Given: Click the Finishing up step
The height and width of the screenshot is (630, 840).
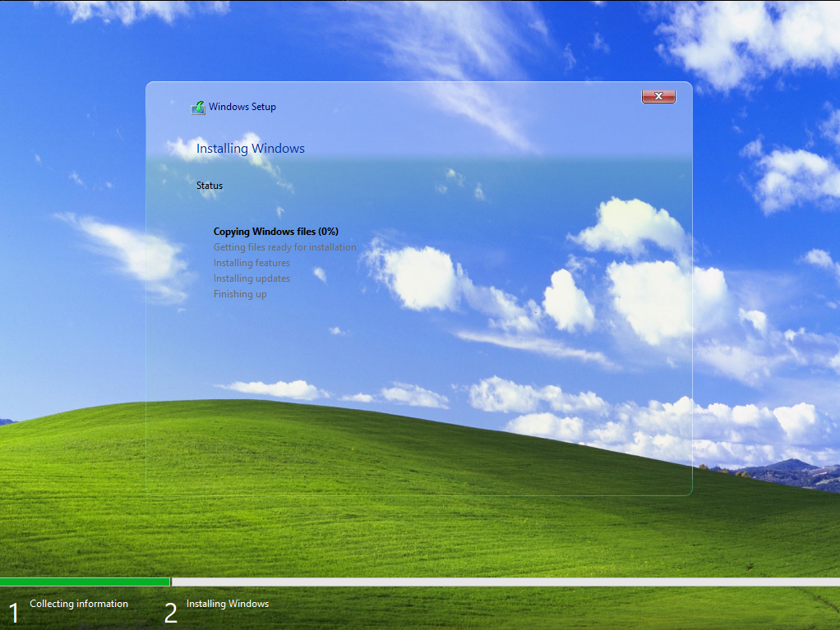Looking at the screenshot, I should coord(240,294).
